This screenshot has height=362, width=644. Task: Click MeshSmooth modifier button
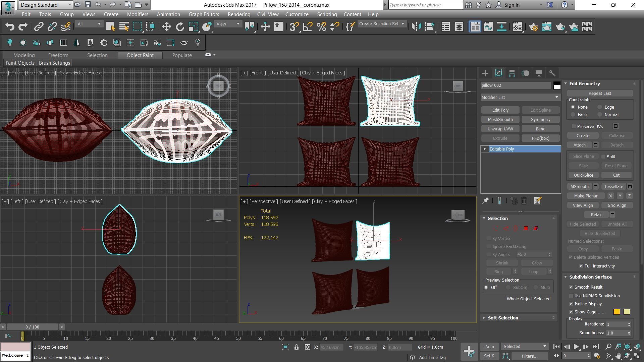pyautogui.click(x=500, y=120)
